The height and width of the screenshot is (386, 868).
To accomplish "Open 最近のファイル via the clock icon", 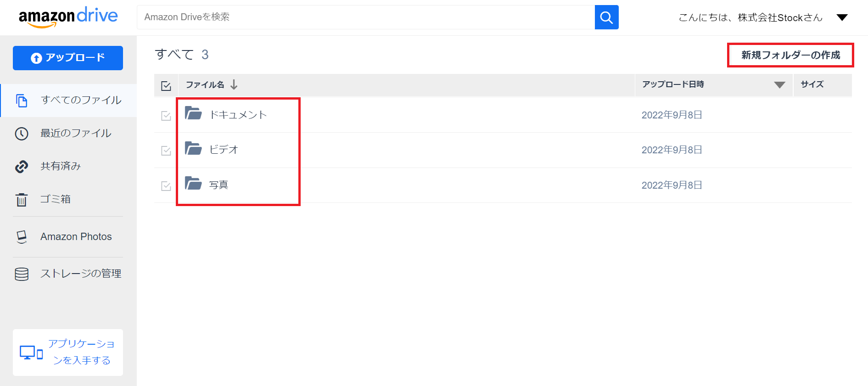I will tap(22, 133).
